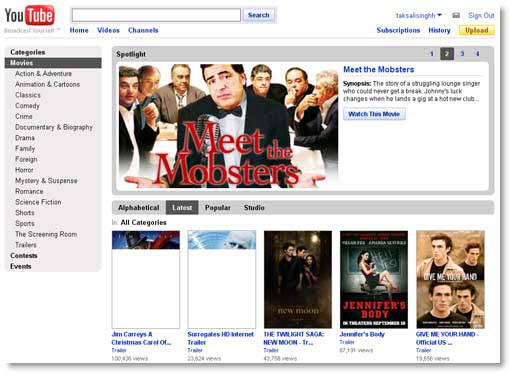Select Romance category

coord(29,191)
